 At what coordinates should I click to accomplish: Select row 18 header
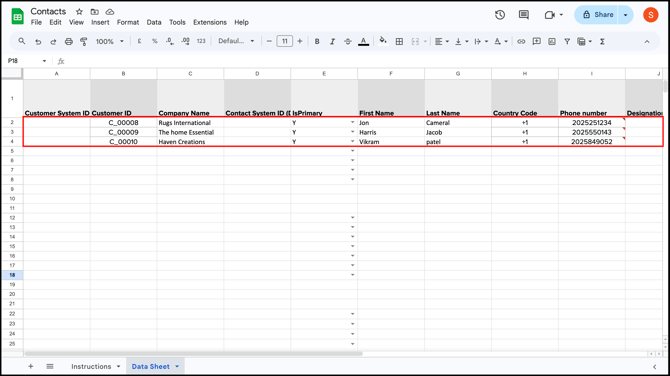tap(12, 275)
